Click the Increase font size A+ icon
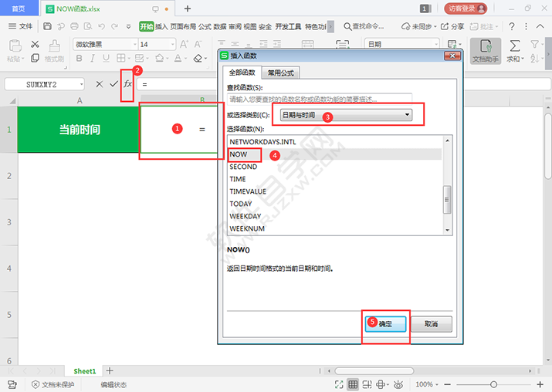 184,44
